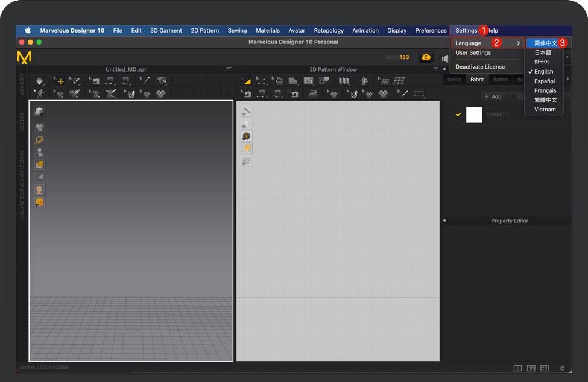Screen dimensions: 588x382
Task: Switch to the Scene tab
Action: [454, 80]
